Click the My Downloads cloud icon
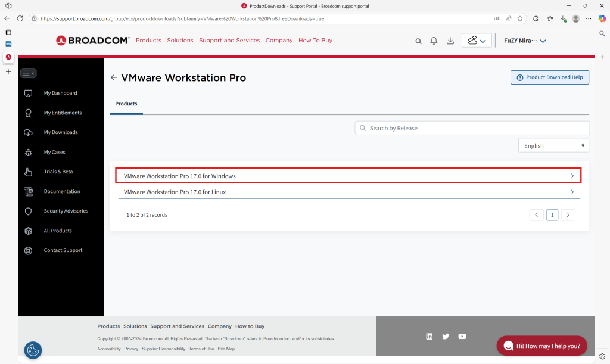Viewport: 610px width, 364px height. [29, 133]
